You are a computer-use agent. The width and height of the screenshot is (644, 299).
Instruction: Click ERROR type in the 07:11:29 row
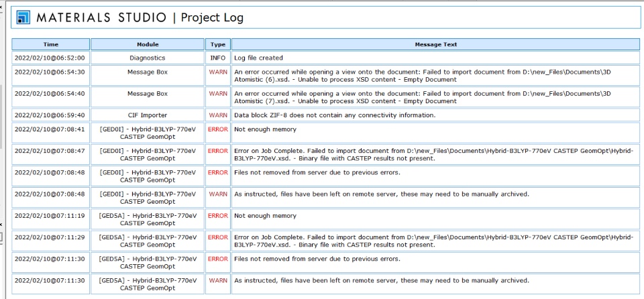[217, 241]
